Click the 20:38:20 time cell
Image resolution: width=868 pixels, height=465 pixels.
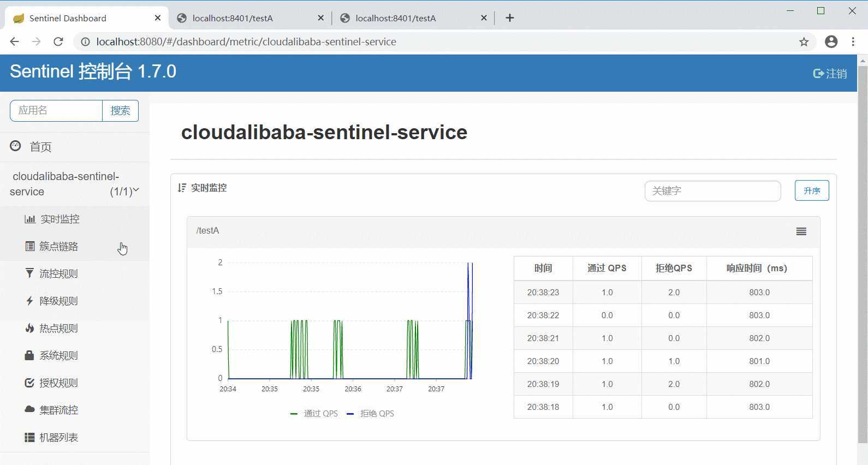[543, 361]
